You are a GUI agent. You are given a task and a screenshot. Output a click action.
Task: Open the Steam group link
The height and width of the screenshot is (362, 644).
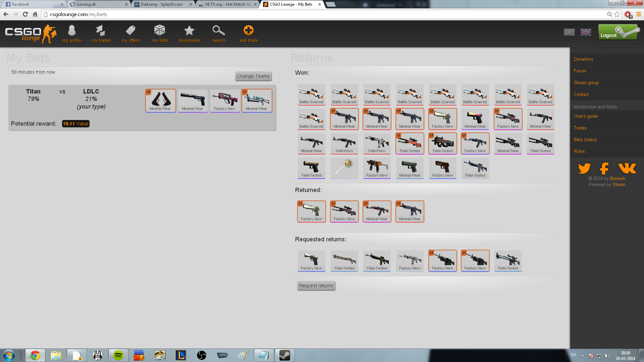586,82
